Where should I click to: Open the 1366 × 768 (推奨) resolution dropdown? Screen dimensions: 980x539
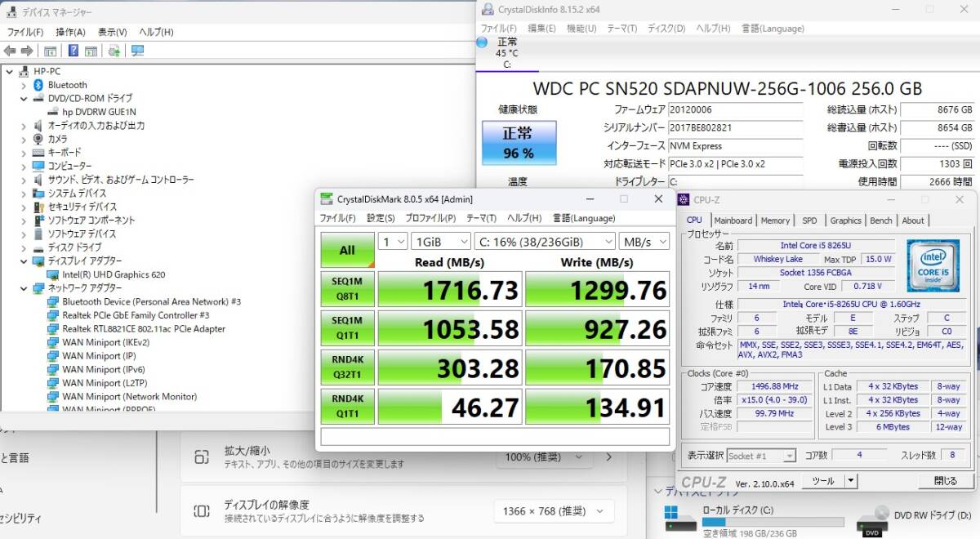click(x=555, y=511)
